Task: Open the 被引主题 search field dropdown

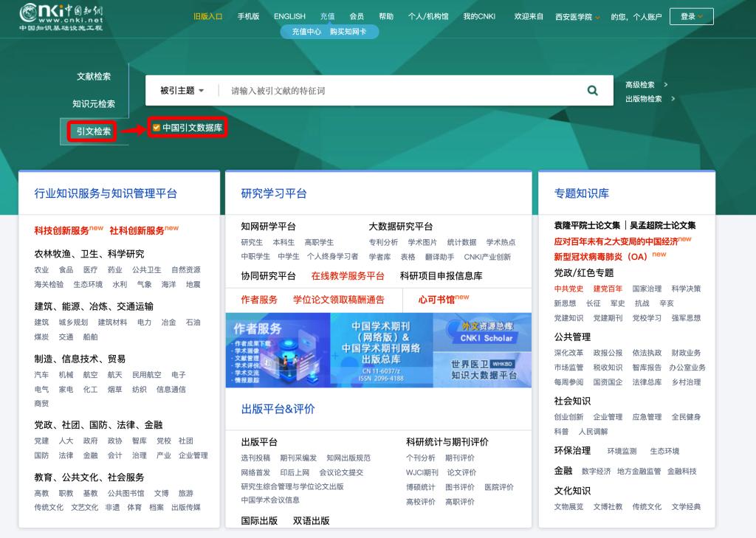Action: tap(182, 91)
